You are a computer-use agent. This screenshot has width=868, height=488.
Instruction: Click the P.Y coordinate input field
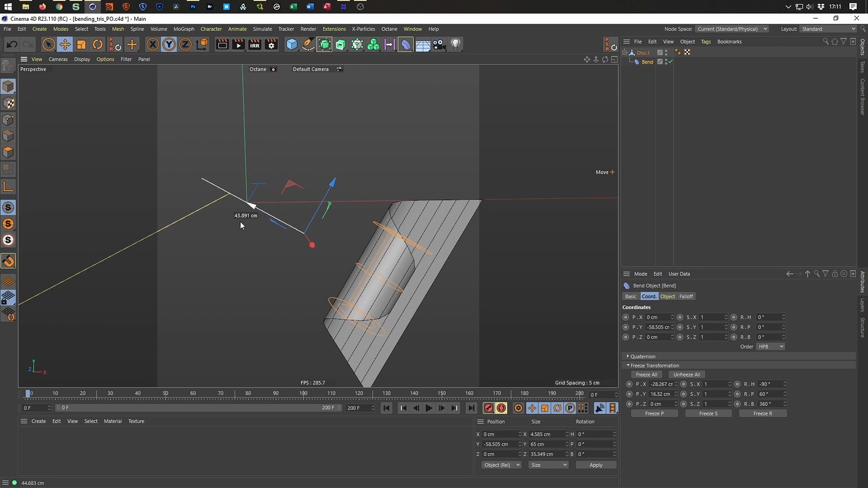[x=657, y=327]
